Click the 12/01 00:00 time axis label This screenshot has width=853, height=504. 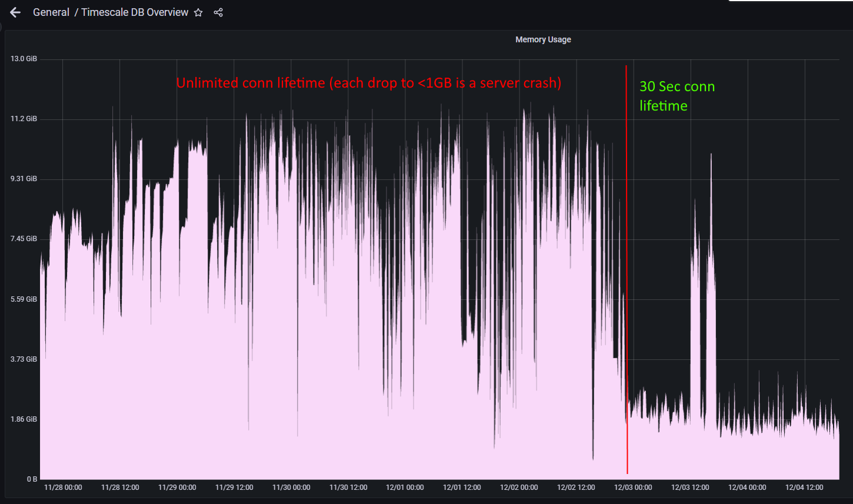click(405, 488)
